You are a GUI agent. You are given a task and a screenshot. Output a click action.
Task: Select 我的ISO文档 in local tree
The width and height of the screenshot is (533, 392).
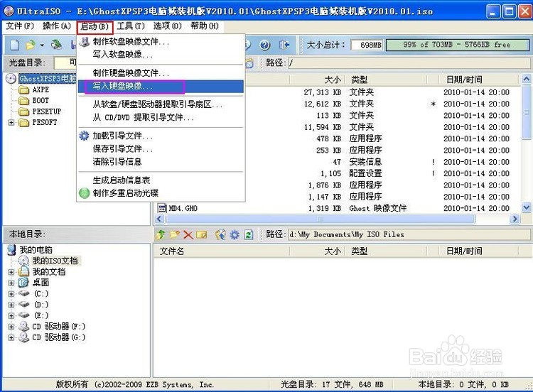coord(55,261)
